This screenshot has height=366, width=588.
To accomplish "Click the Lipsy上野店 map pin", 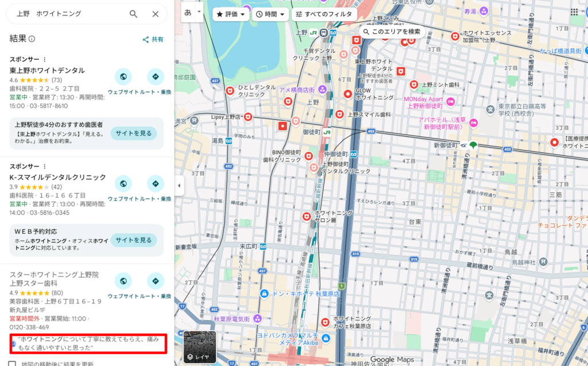I will click(248, 117).
